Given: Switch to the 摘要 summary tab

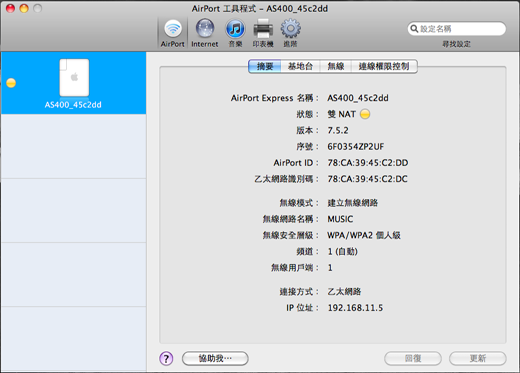Looking at the screenshot, I should (x=265, y=66).
